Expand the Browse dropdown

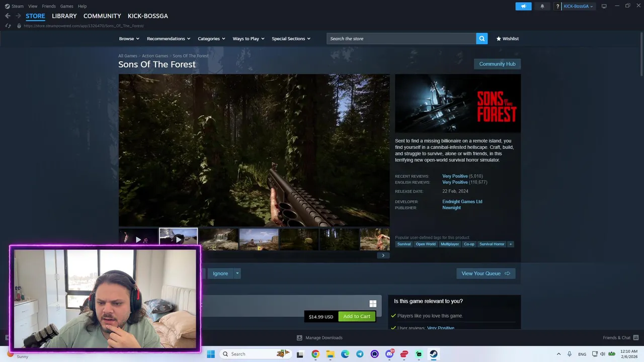tap(129, 39)
